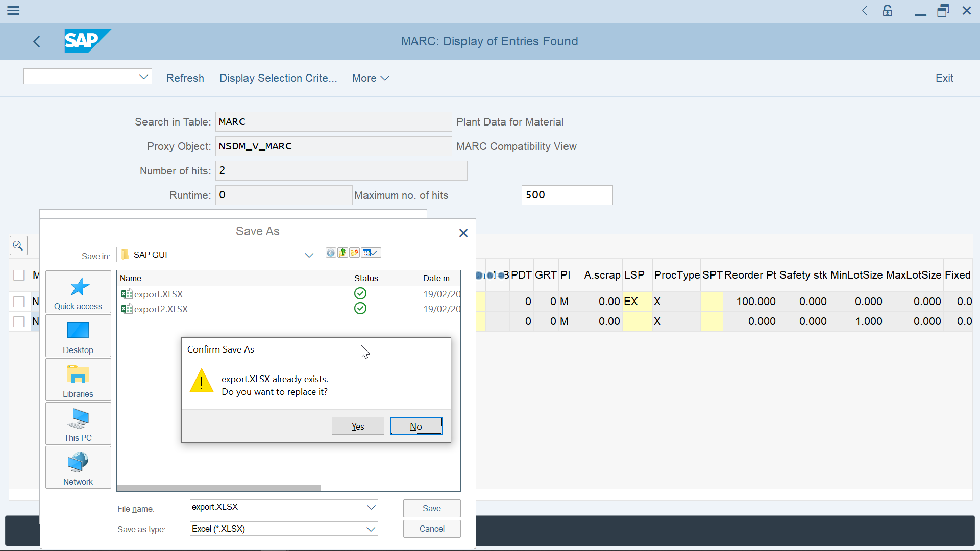This screenshot has width=980, height=551.
Task: Click the new folder creation icon in toolbar
Action: [355, 253]
